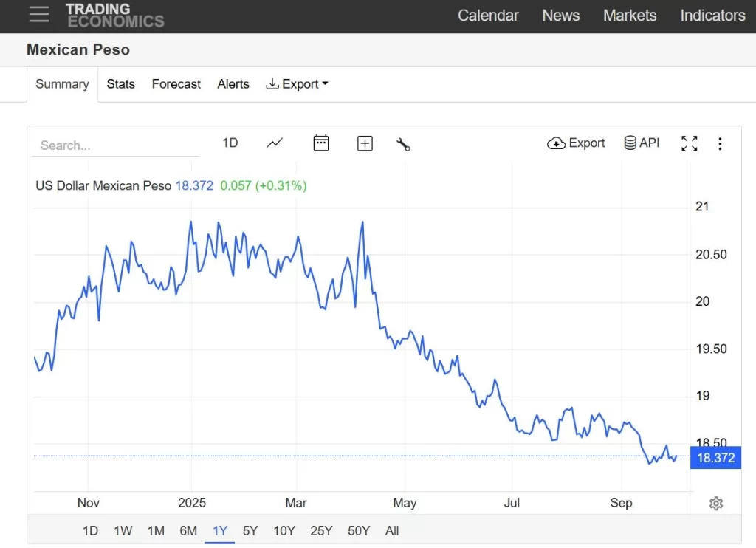Screen dimensions: 756x548
Task: Open the 1D interval dropdown in toolbar
Action: click(230, 143)
